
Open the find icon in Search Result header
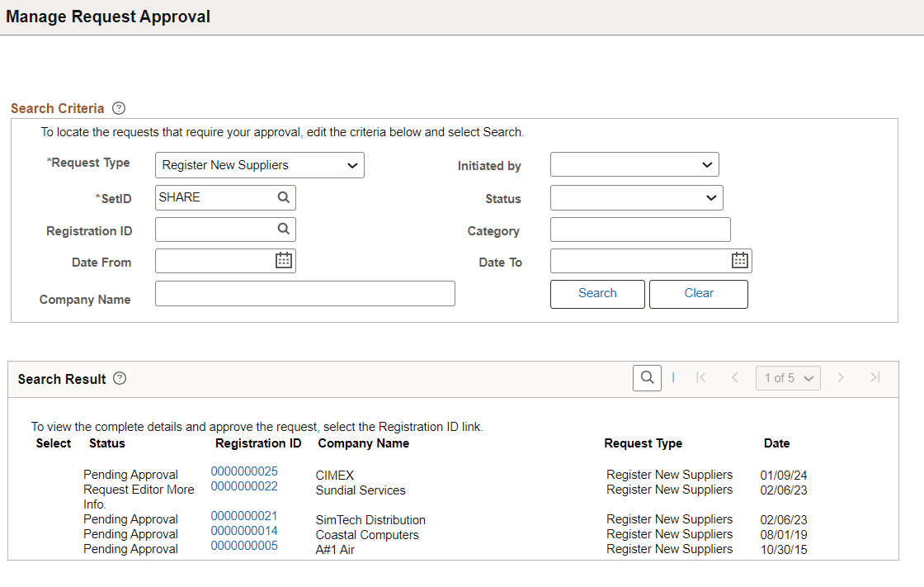[x=647, y=377]
